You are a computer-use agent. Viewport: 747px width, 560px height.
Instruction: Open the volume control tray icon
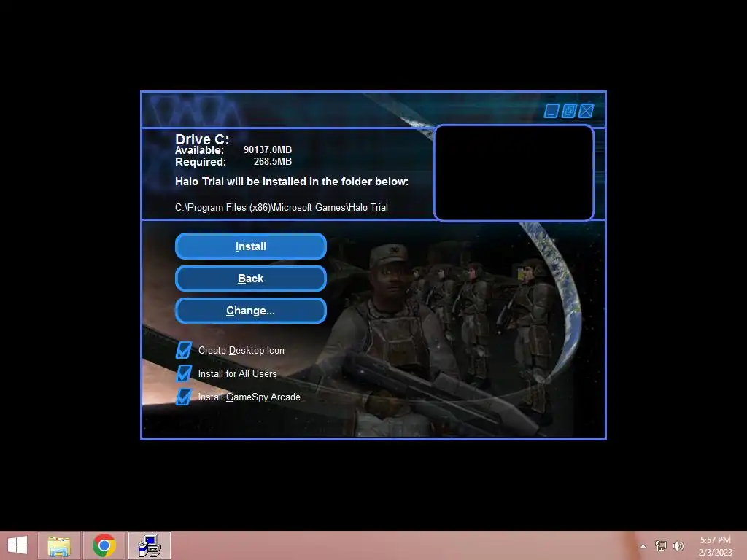click(678, 546)
